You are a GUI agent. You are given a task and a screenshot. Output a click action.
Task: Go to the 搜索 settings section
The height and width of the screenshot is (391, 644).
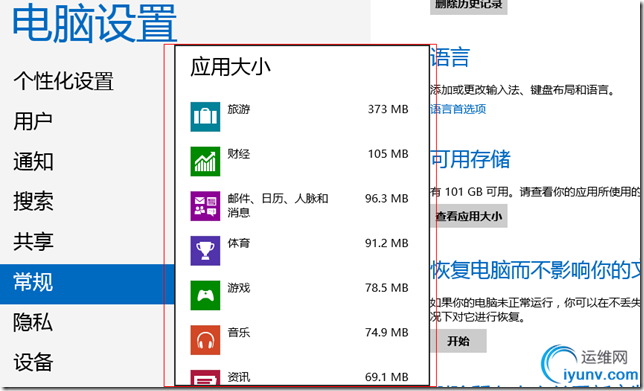click(33, 202)
